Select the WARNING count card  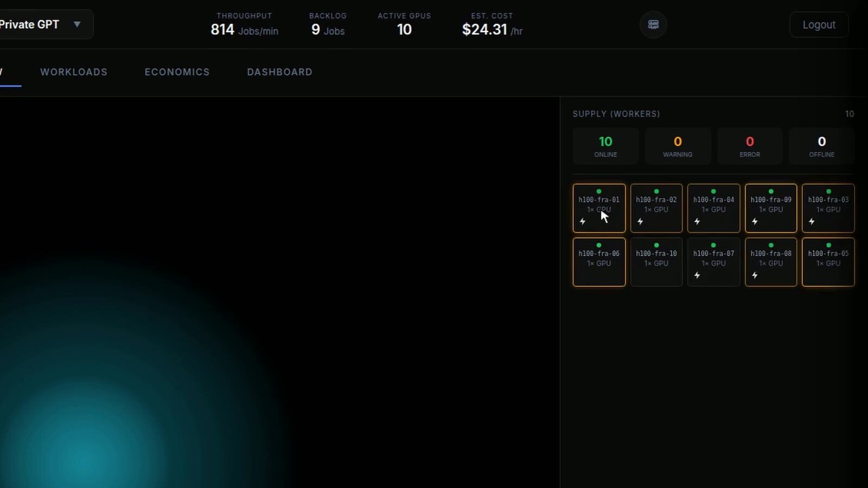(x=678, y=146)
